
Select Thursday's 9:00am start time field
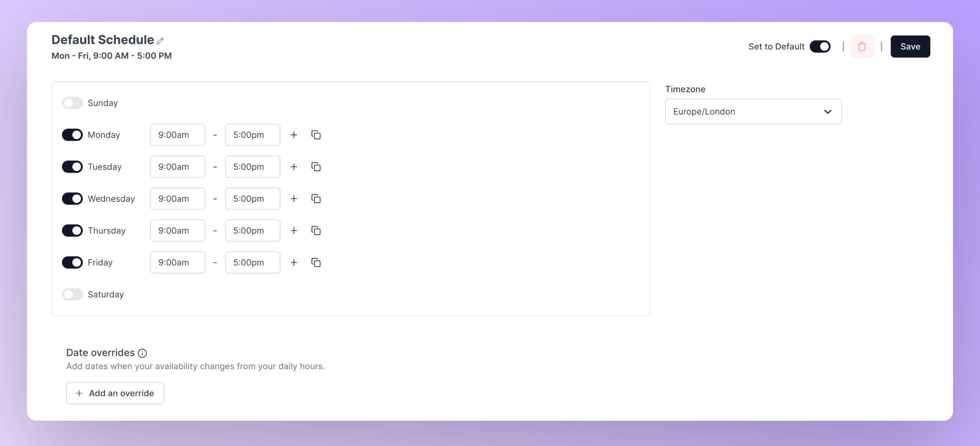click(x=178, y=230)
